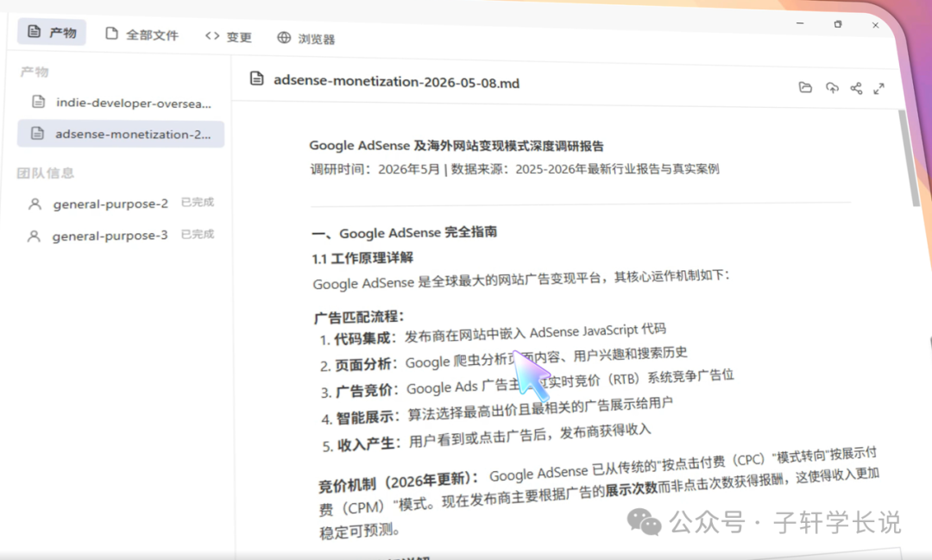Click the 1.1 工作原理详解 subheading
This screenshot has width=932, height=560.
tap(362, 259)
